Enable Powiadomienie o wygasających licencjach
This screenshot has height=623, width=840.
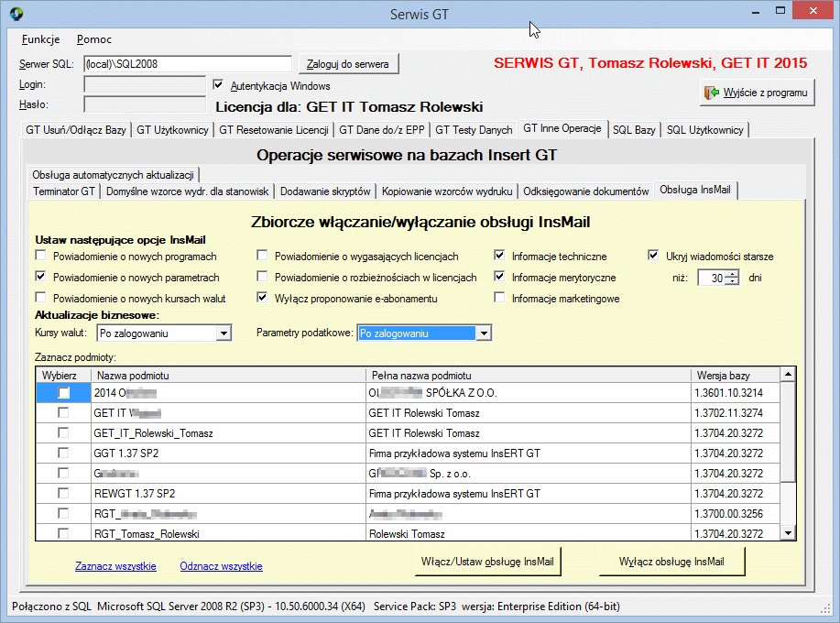[262, 255]
